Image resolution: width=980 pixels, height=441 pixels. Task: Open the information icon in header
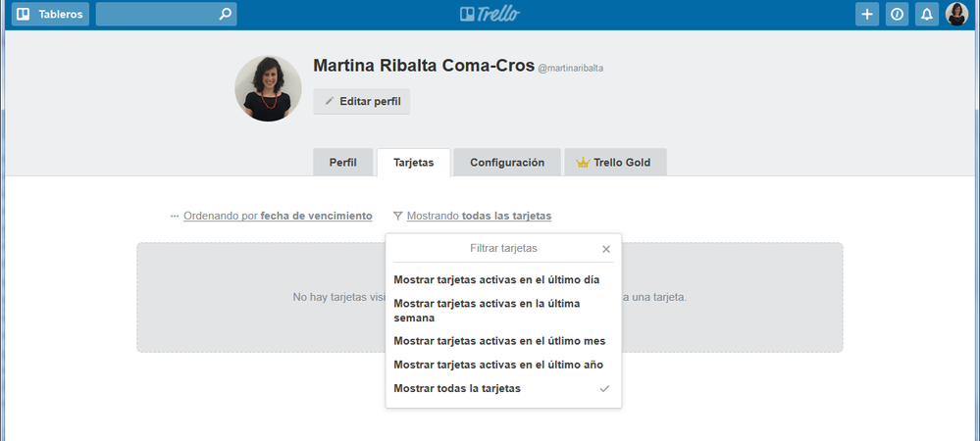(x=897, y=15)
